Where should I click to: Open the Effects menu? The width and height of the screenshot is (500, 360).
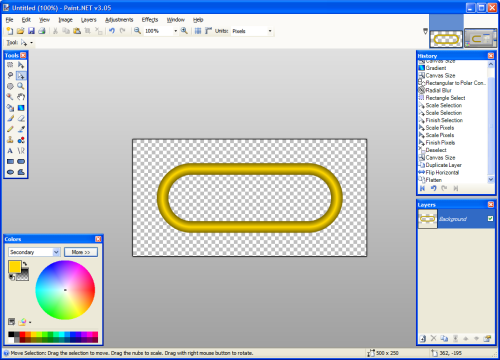point(150,20)
